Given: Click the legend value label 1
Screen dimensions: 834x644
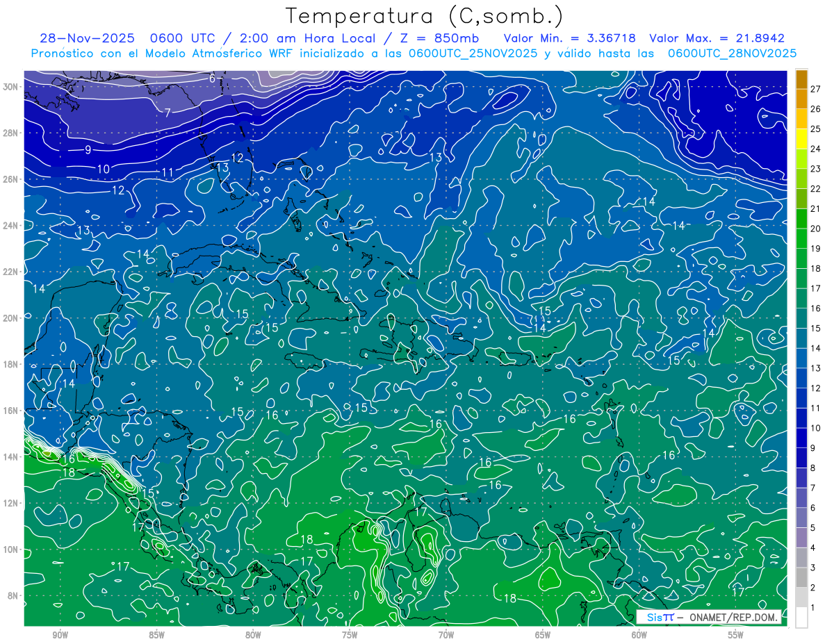Looking at the screenshot, I should 812,608.
